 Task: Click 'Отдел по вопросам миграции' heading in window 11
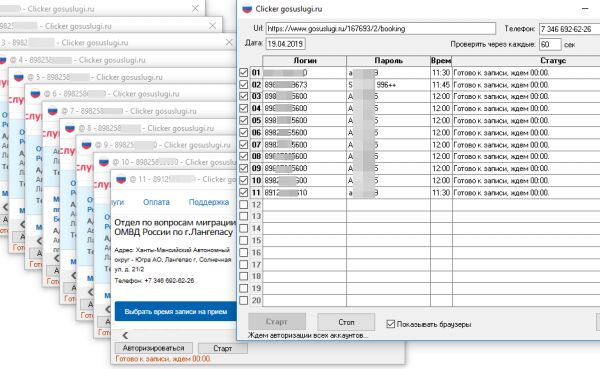175,222
